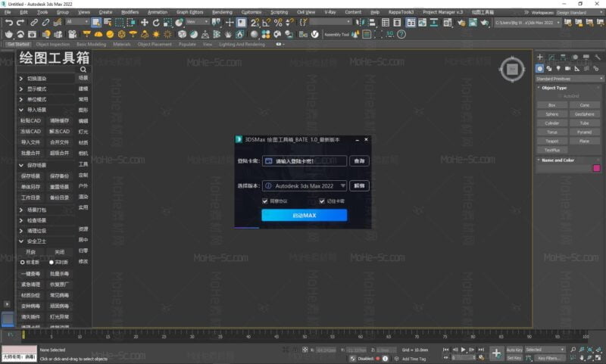606x364 pixels.
Task: Open the Graph Editors menu
Action: 190,12
